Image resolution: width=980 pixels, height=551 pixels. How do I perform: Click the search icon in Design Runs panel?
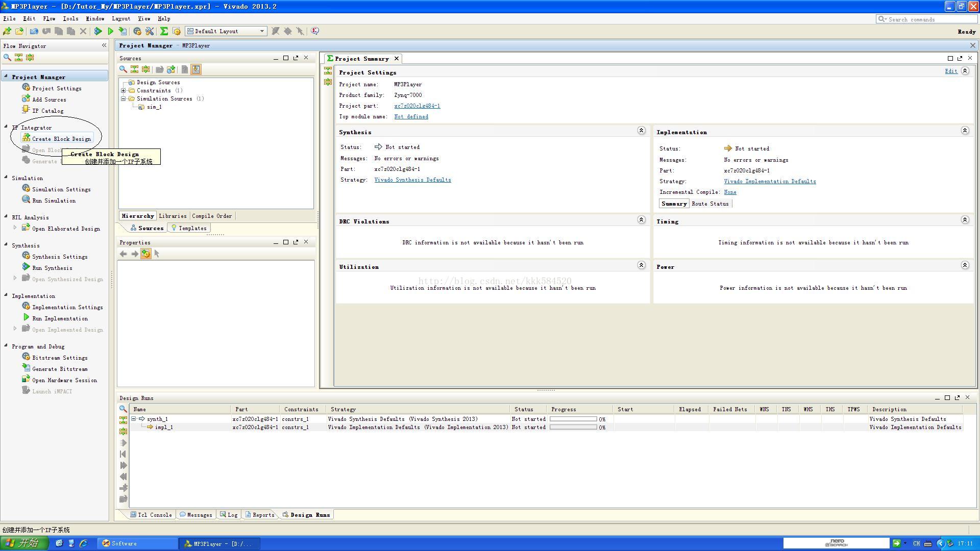(123, 409)
